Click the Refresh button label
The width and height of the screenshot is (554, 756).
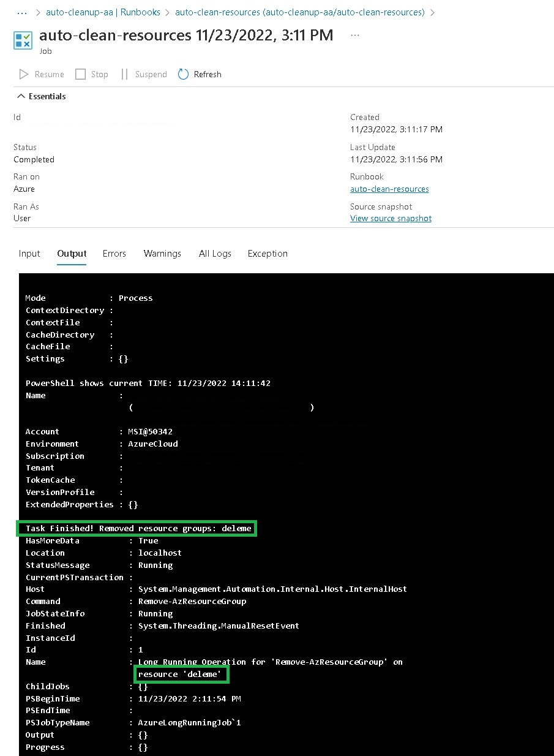pos(208,74)
